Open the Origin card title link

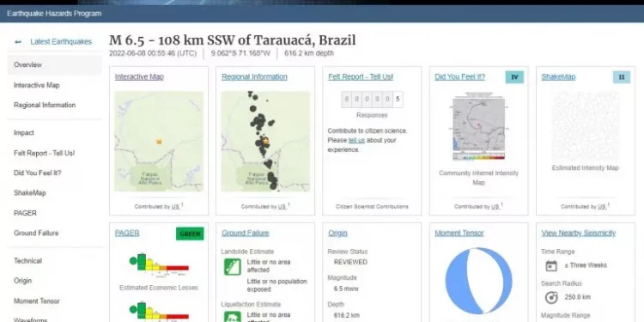point(337,234)
